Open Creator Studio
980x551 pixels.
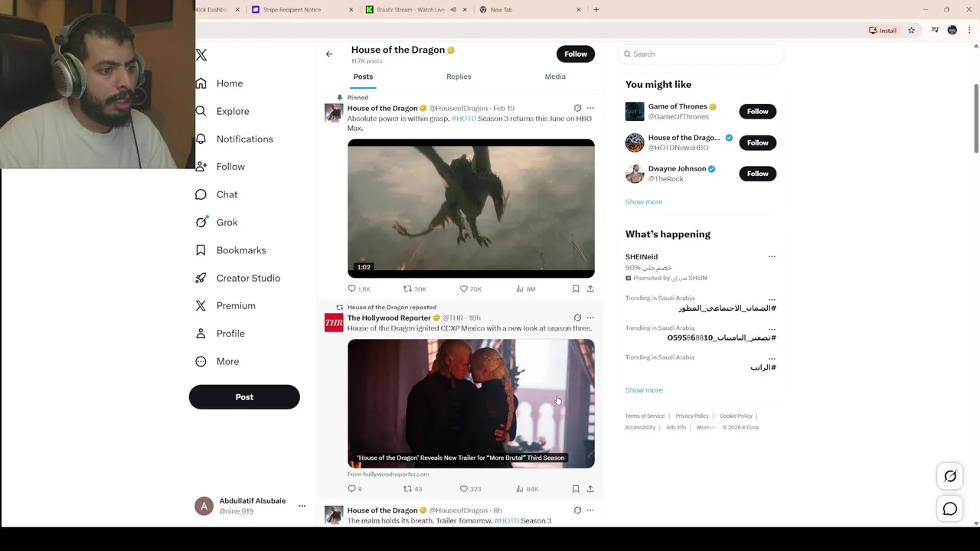pyautogui.click(x=238, y=278)
